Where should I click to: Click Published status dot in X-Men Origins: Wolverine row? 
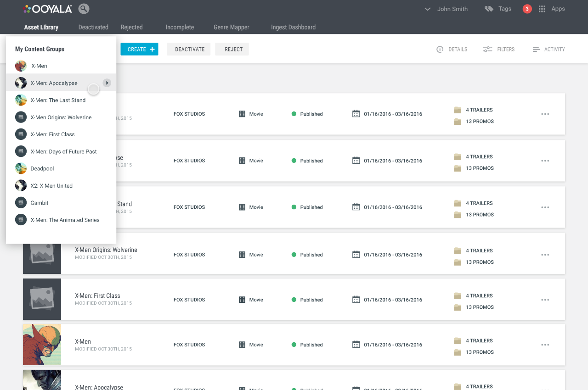pyautogui.click(x=294, y=255)
